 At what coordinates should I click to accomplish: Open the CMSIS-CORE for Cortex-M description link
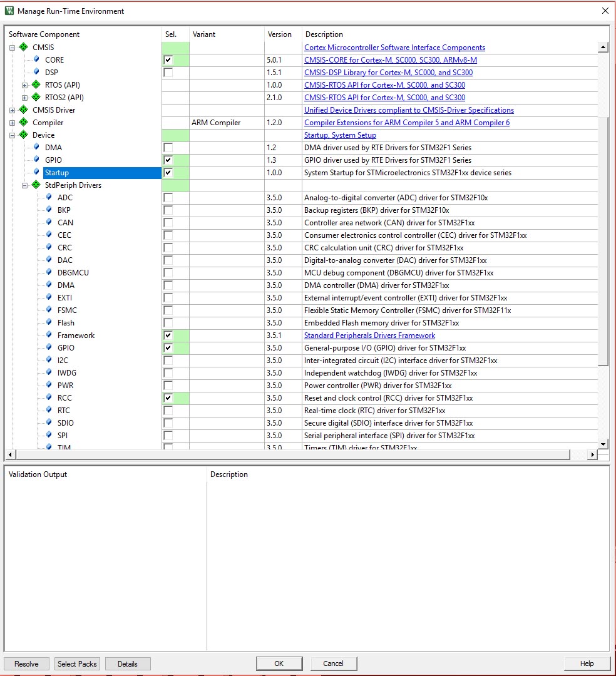(390, 60)
